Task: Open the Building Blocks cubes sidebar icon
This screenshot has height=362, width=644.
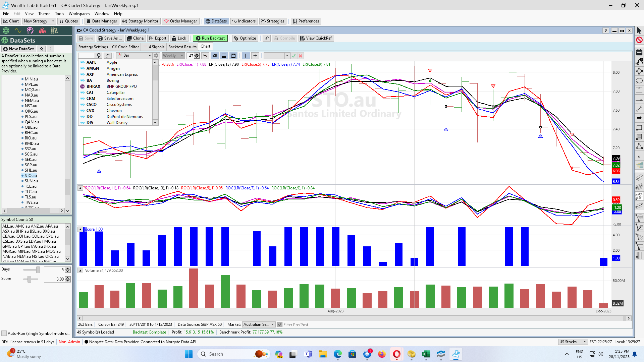Action: click(x=42, y=31)
